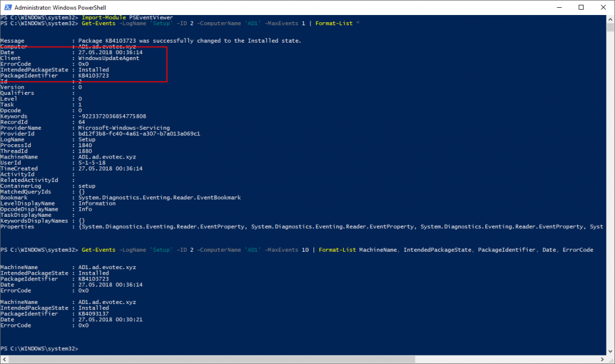
Task: Click the Import-Module PSEventViewer command text
Action: [129, 17]
